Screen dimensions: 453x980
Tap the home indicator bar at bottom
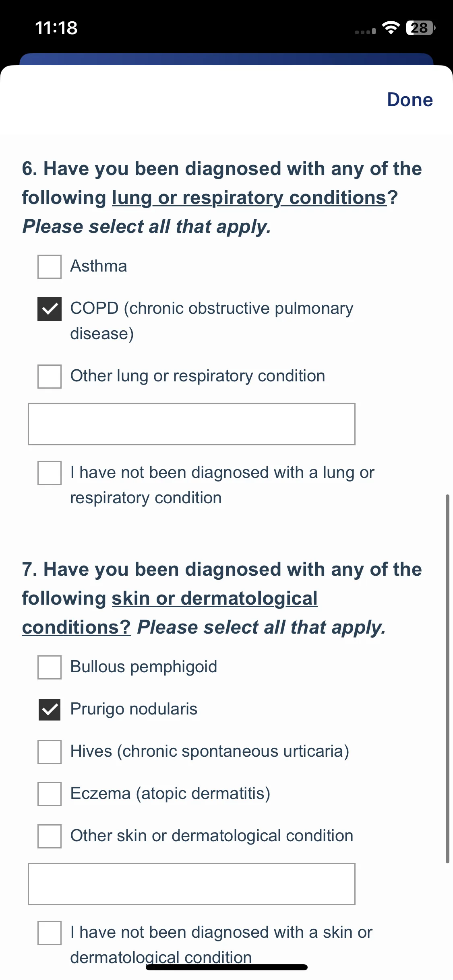tap(227, 967)
